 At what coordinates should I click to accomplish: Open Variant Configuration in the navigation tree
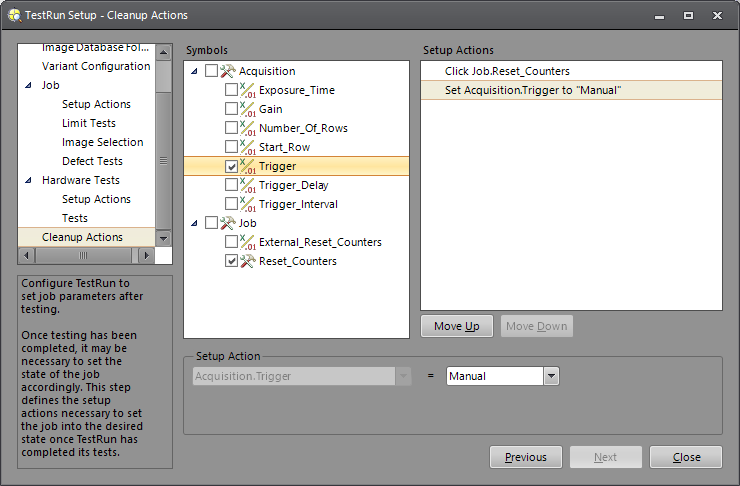(x=96, y=66)
